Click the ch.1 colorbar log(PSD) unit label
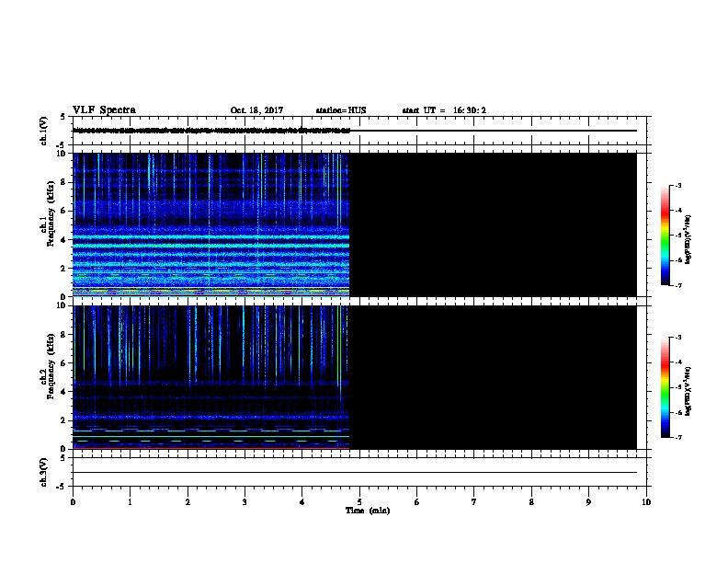728x563 pixels. pos(688,239)
